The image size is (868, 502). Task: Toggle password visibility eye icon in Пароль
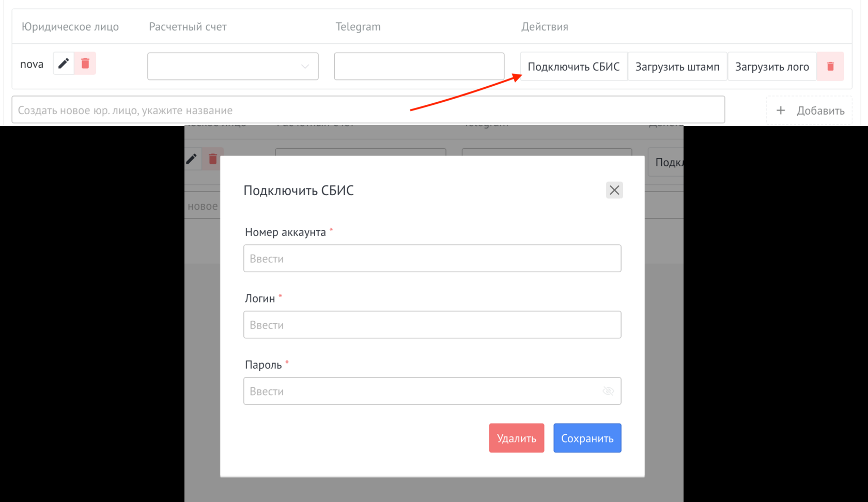tap(608, 391)
